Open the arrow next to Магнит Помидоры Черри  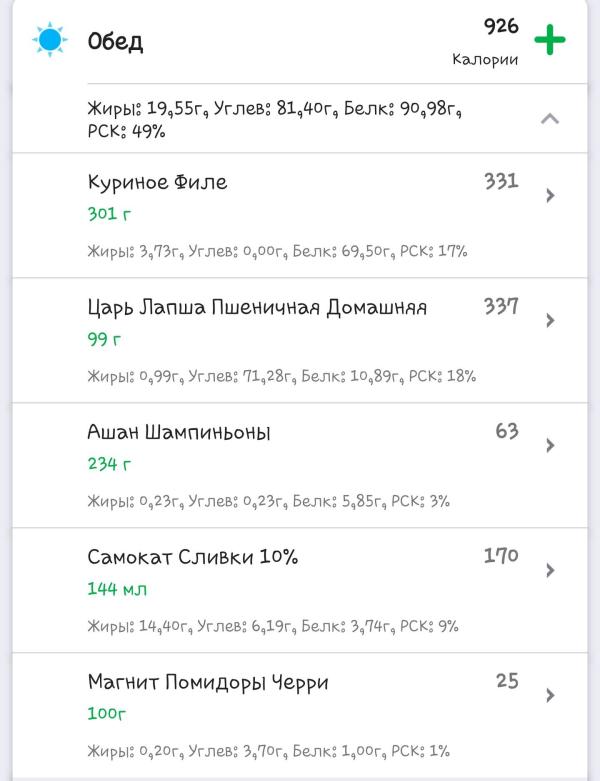point(550,695)
